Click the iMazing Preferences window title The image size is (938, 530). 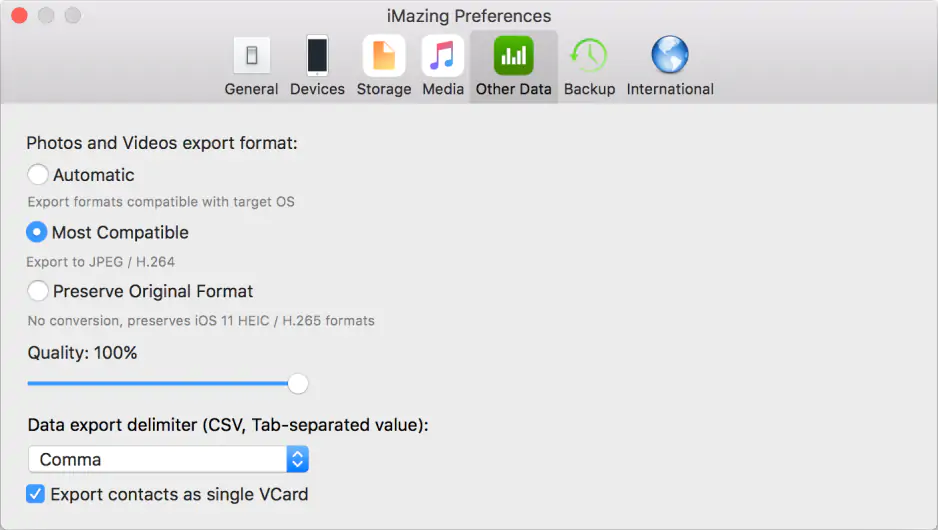click(468, 16)
